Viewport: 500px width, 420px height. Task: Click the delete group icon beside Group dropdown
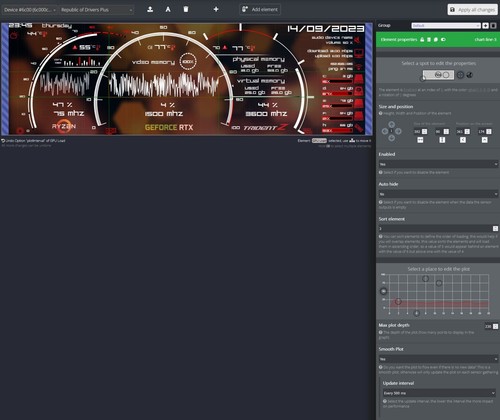pyautogui.click(x=494, y=26)
